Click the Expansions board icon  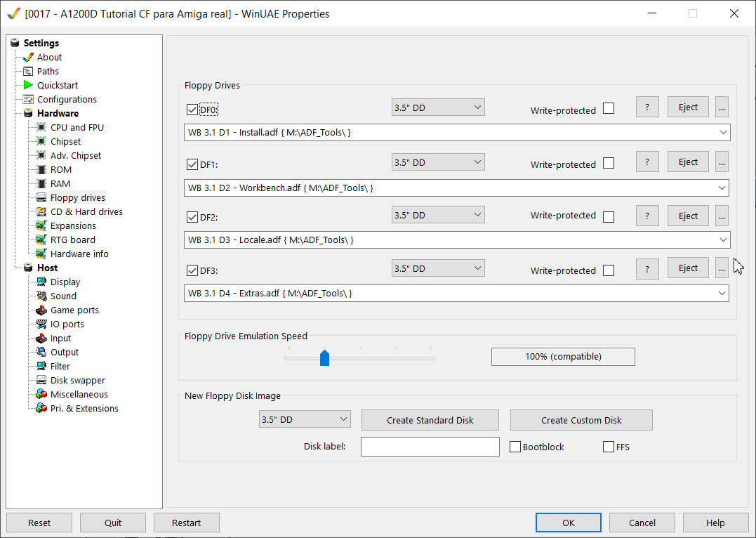41,226
